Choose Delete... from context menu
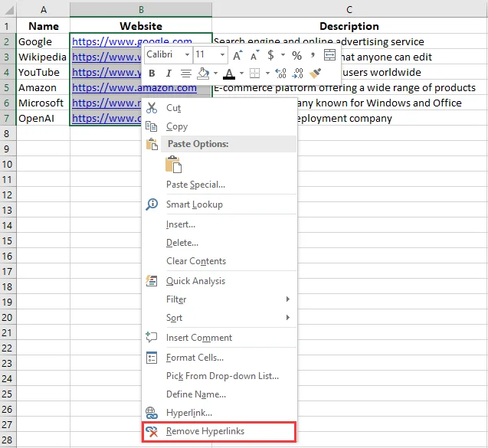Viewport: 488px width, 448px height. 219,243
